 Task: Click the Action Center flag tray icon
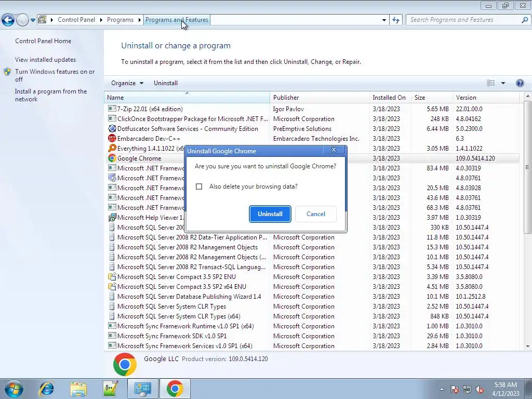coord(455,389)
